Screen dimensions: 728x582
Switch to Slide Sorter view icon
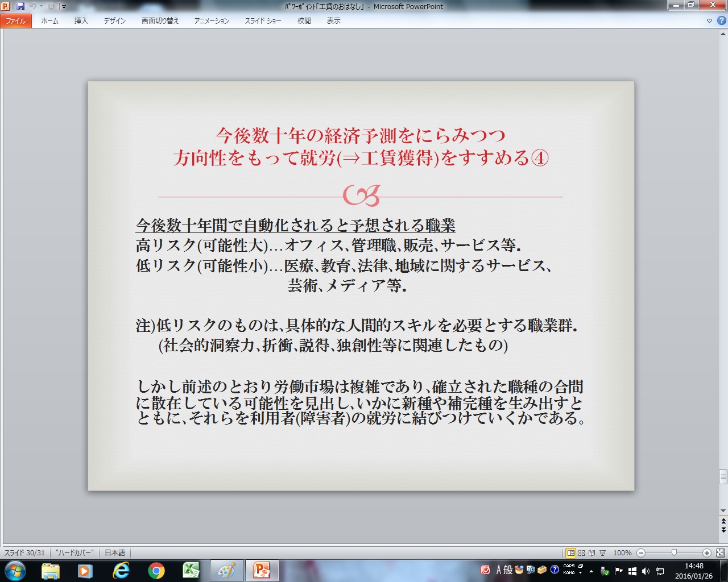(581, 552)
